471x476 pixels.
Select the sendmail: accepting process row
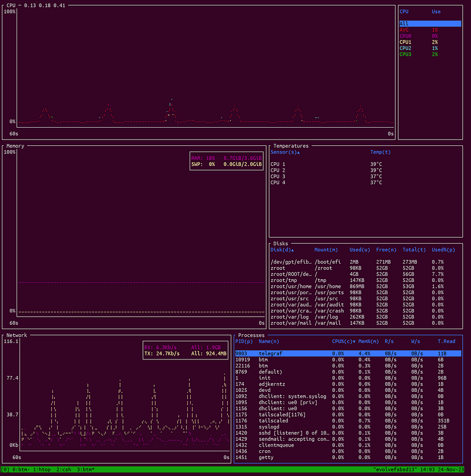(348, 439)
